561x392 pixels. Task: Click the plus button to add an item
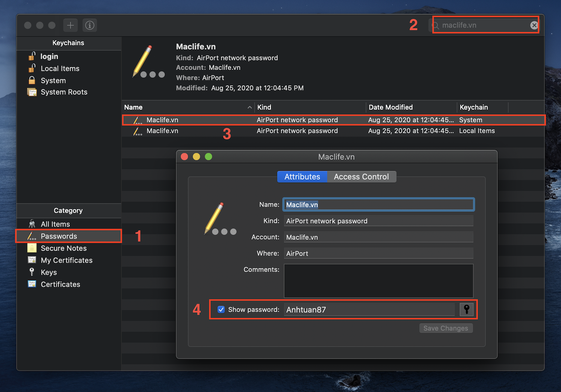pos(70,25)
